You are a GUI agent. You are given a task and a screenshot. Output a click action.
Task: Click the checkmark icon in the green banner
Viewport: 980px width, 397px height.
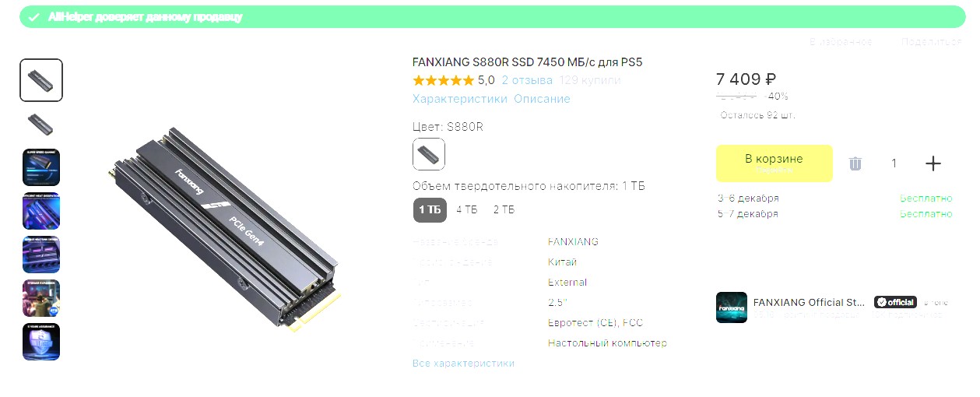click(33, 16)
